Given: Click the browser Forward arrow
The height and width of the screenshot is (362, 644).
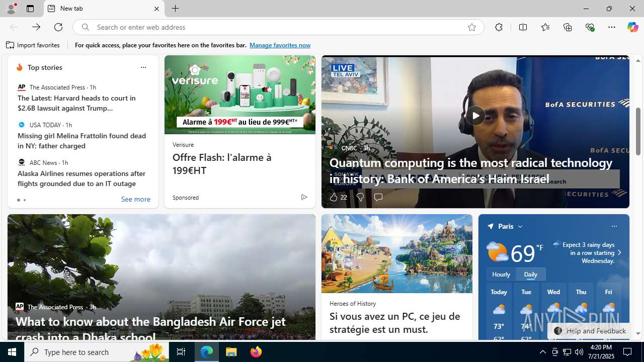Looking at the screenshot, I should coord(36,27).
